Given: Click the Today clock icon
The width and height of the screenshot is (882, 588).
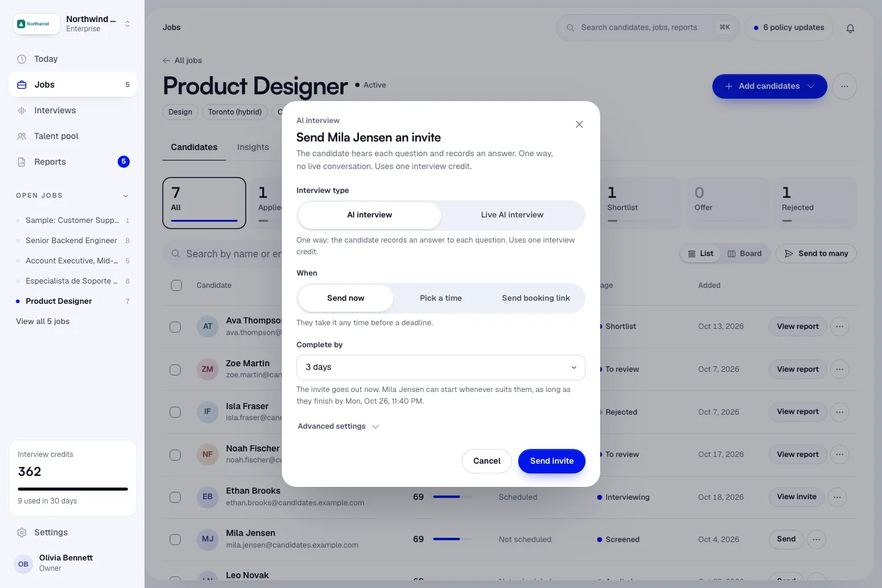Looking at the screenshot, I should (x=21, y=59).
